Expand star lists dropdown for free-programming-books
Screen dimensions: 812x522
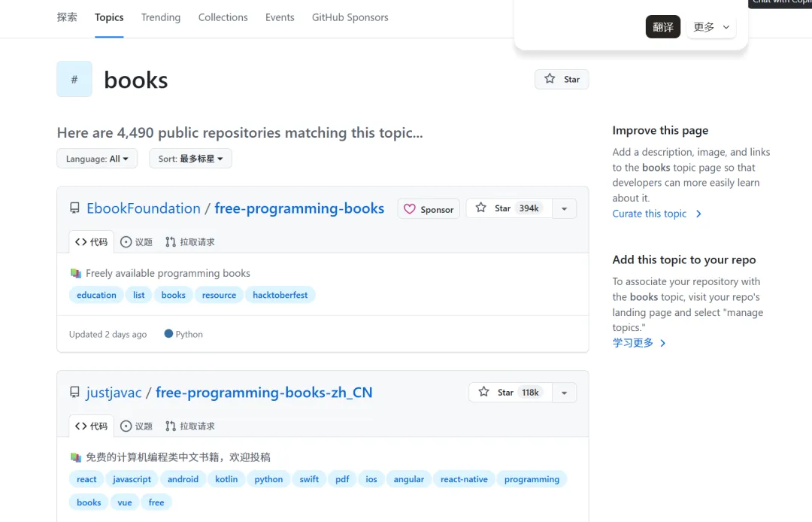tap(565, 208)
